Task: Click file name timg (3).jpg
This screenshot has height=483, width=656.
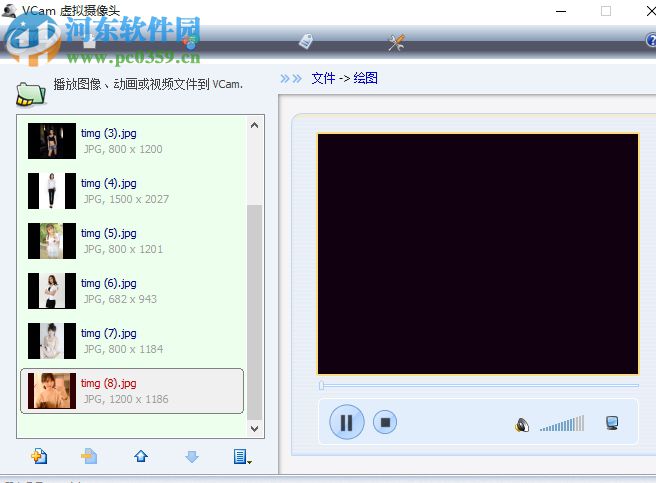Action: click(109, 134)
